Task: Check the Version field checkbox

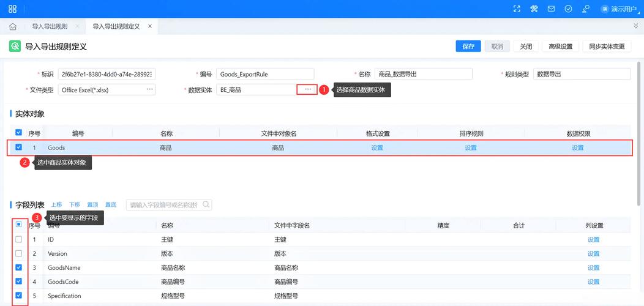Action: tap(18, 253)
